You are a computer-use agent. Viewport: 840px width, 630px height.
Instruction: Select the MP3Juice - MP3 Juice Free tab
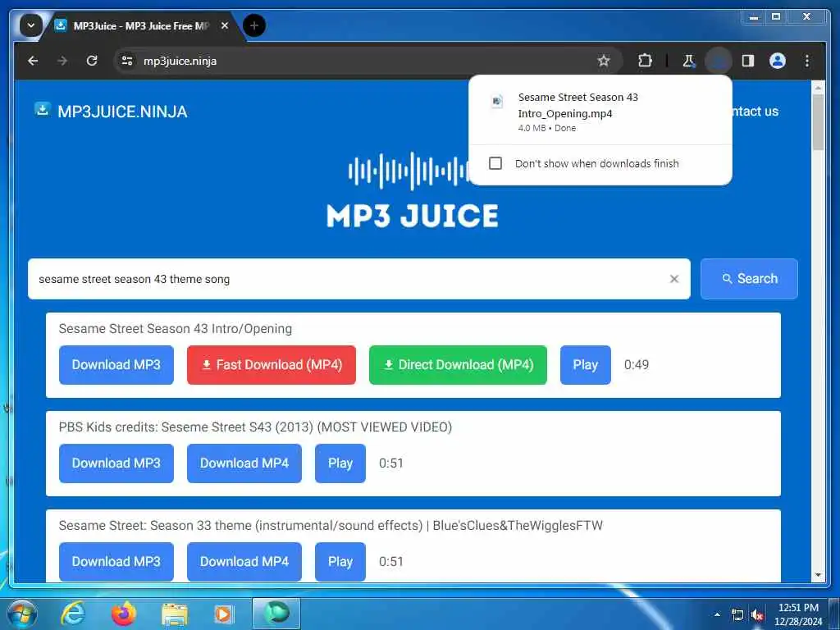coord(142,25)
